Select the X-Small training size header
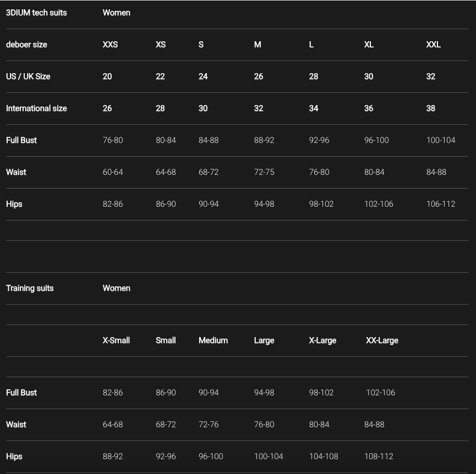The image size is (476, 474). click(116, 340)
